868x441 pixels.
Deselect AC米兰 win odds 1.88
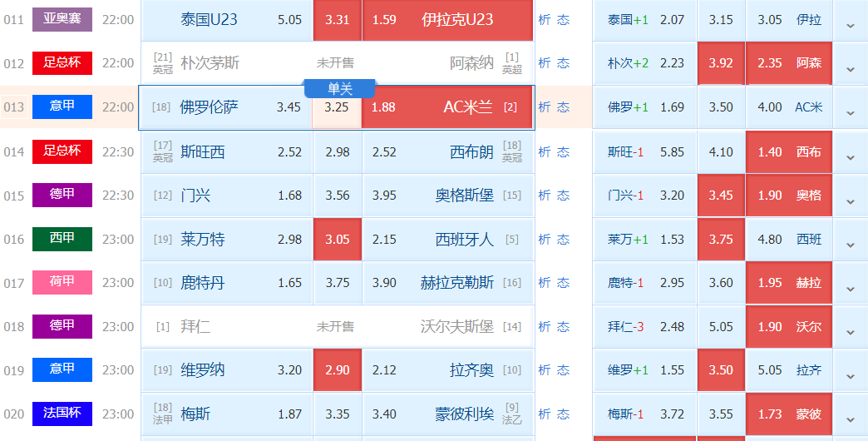[x=446, y=107]
